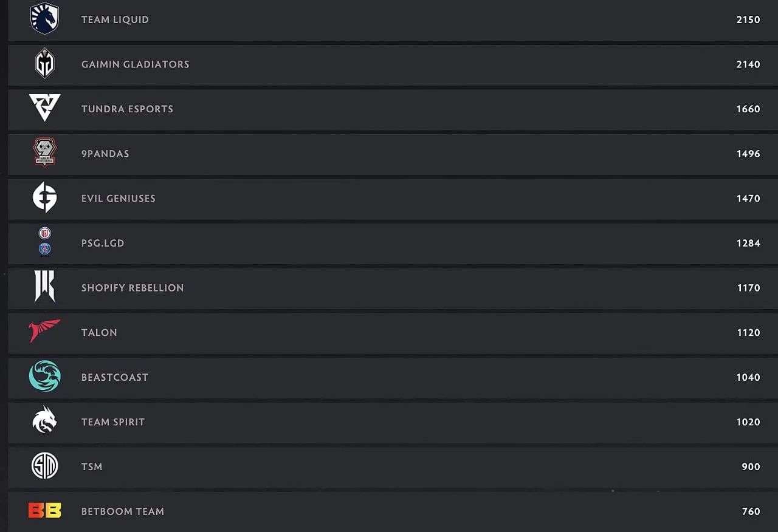This screenshot has height=532, width=778.
Task: Click the PSG.LGD dual crest logo
Action: (x=44, y=242)
